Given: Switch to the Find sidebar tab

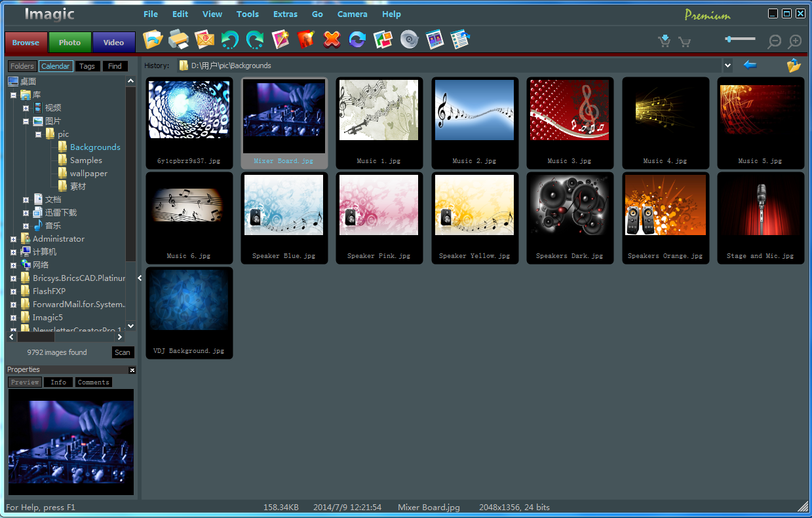Looking at the screenshot, I should point(115,66).
